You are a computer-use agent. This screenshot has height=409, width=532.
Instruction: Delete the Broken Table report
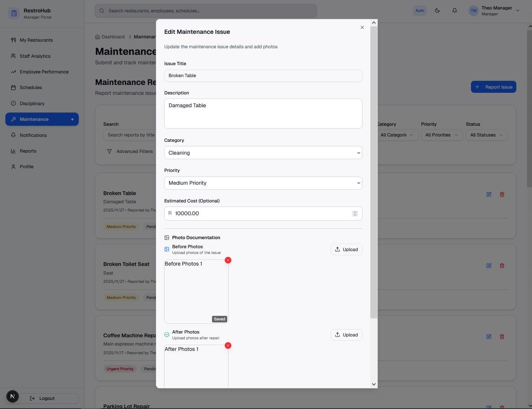[x=502, y=194]
